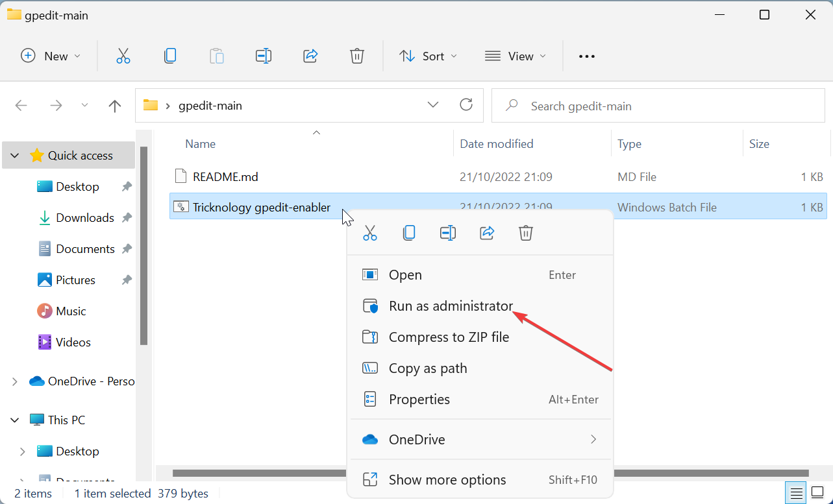Choose Open in the context menu
The image size is (833, 504).
pyautogui.click(x=480, y=275)
